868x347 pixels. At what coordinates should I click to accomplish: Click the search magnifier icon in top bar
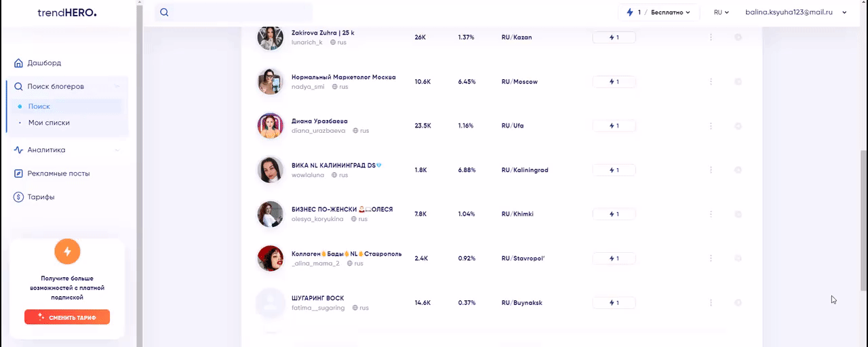[x=164, y=12]
